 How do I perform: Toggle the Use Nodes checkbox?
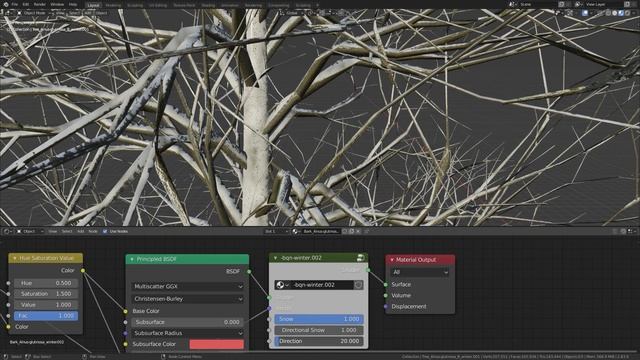coord(104,231)
